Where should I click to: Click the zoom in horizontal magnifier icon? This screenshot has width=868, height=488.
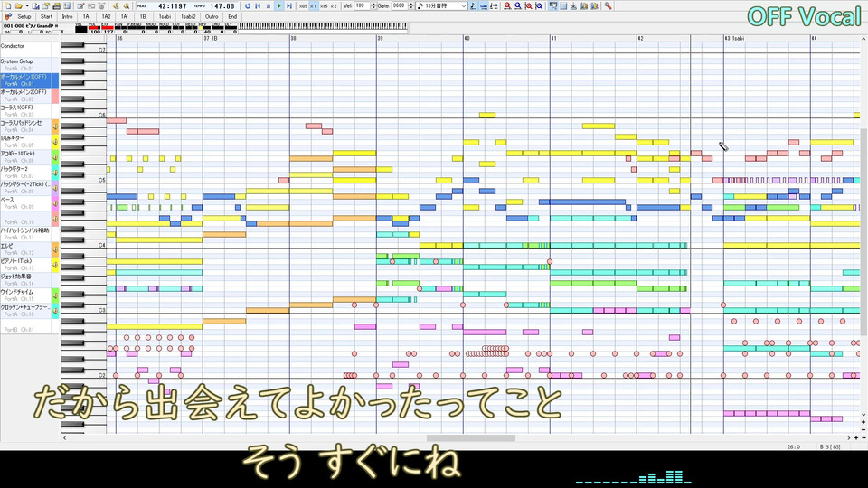tap(507, 6)
